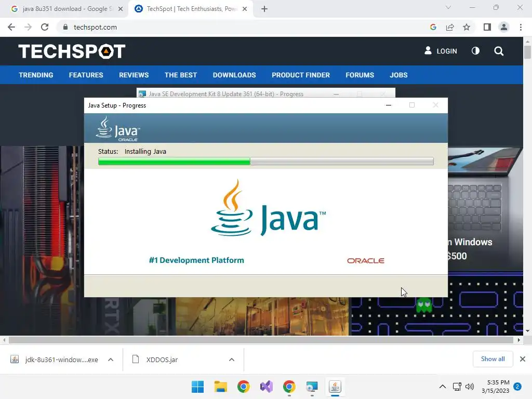Click the address bar URL techspot.com
The height and width of the screenshot is (399, 532).
coord(95,27)
